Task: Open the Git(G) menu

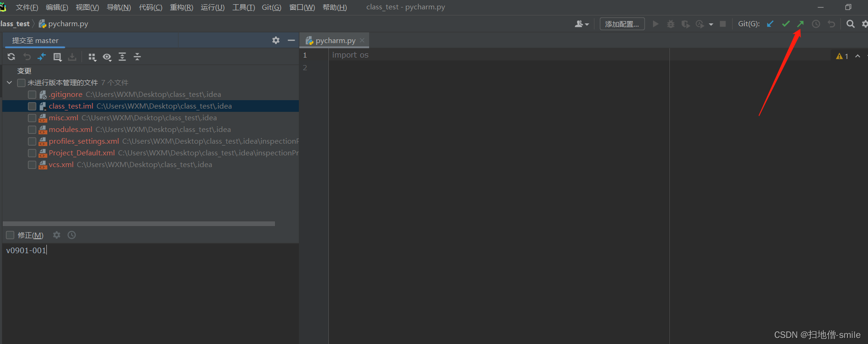Action: point(272,7)
